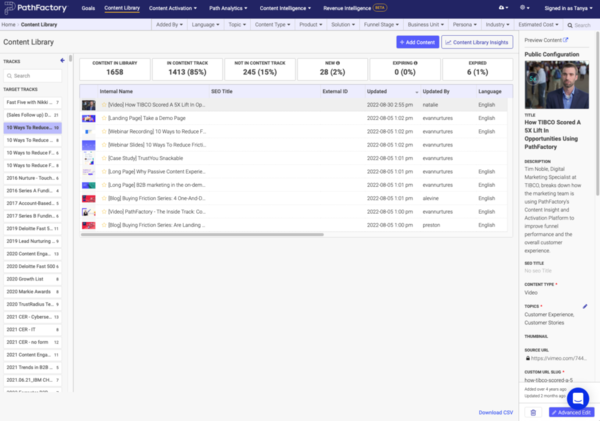This screenshot has width=600, height=421.
Task: Open Preview Content external link icon
Action: (566, 40)
